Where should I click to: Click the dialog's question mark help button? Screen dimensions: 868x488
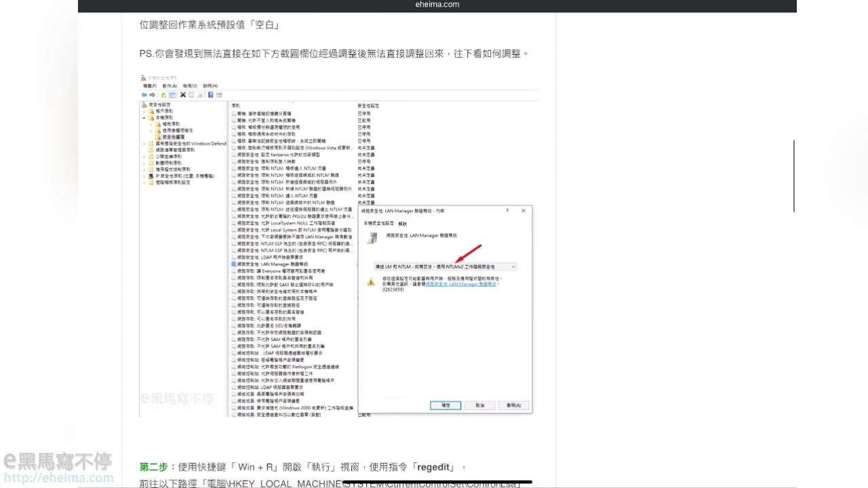coord(507,210)
